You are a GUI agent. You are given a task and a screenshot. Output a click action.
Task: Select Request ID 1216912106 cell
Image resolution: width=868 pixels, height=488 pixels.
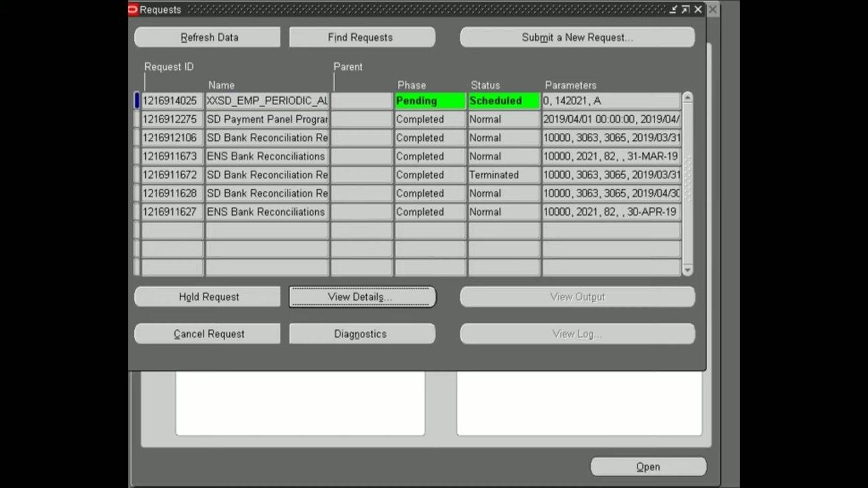(x=172, y=138)
